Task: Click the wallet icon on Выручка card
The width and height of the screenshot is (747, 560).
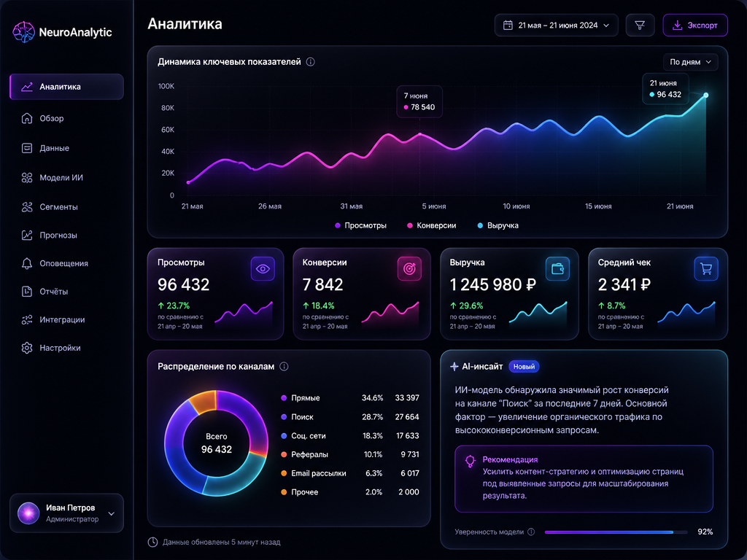Action: coord(557,269)
